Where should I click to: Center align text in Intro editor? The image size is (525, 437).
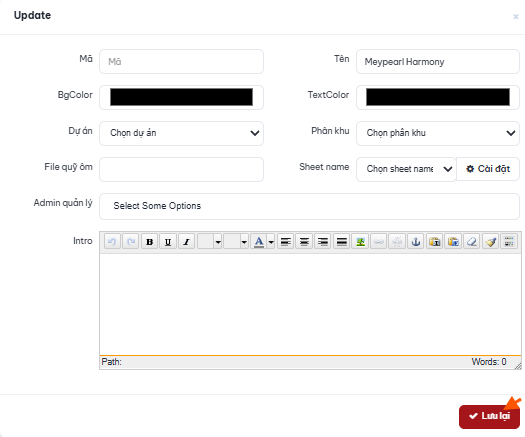(304, 241)
